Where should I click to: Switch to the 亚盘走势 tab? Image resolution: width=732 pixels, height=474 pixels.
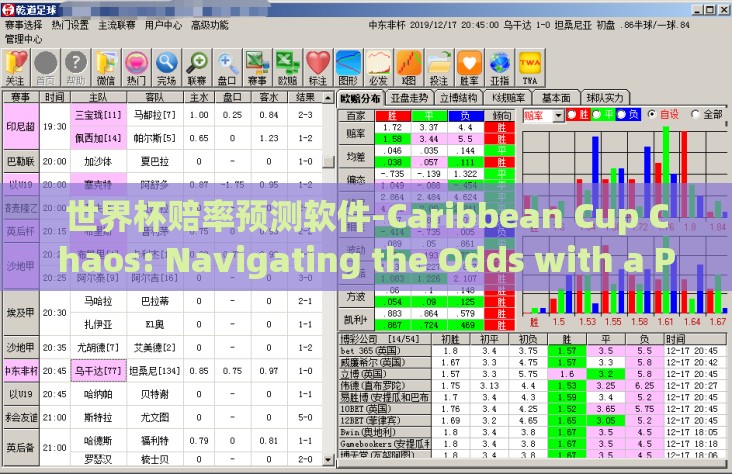(409, 98)
